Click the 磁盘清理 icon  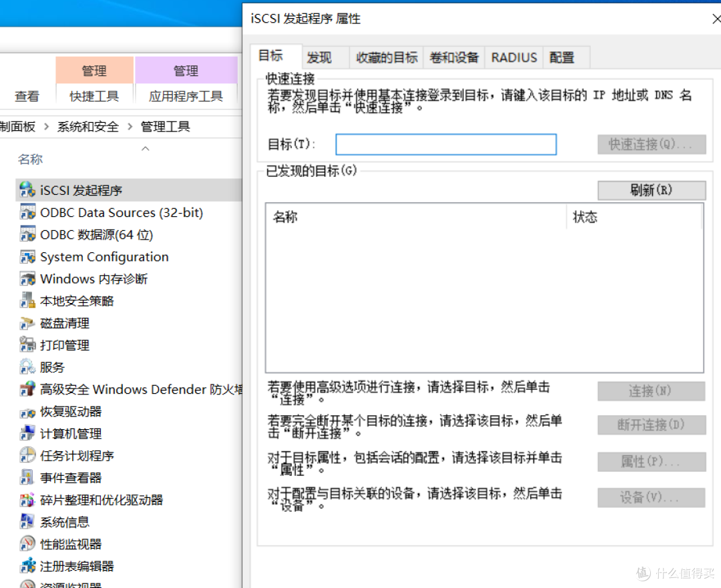pyautogui.click(x=27, y=323)
